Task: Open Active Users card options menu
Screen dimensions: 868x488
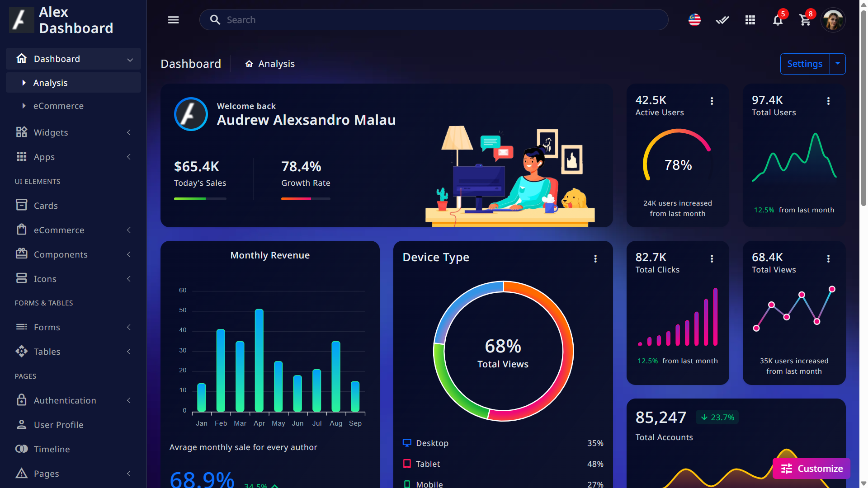Action: pos(712,101)
